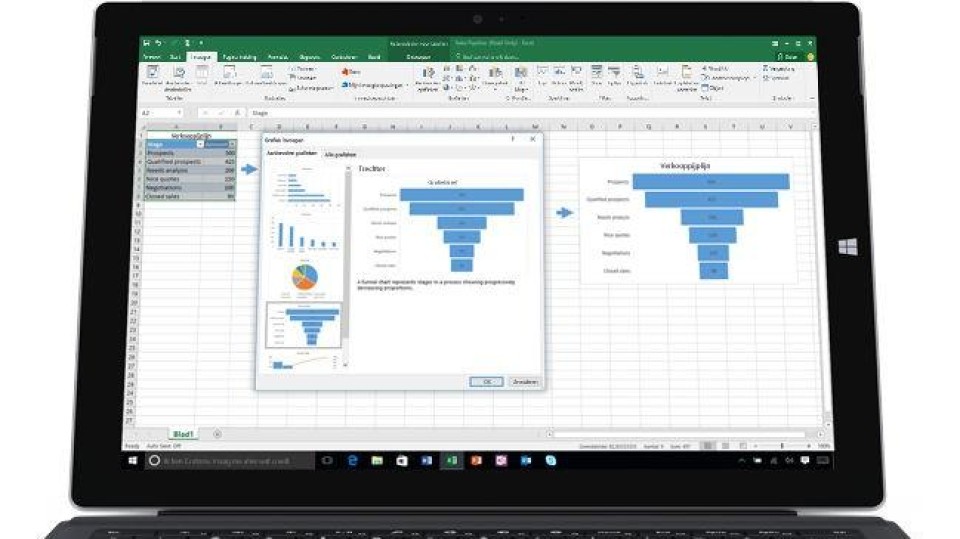Open the Name Box dropdown arrow

point(179,113)
